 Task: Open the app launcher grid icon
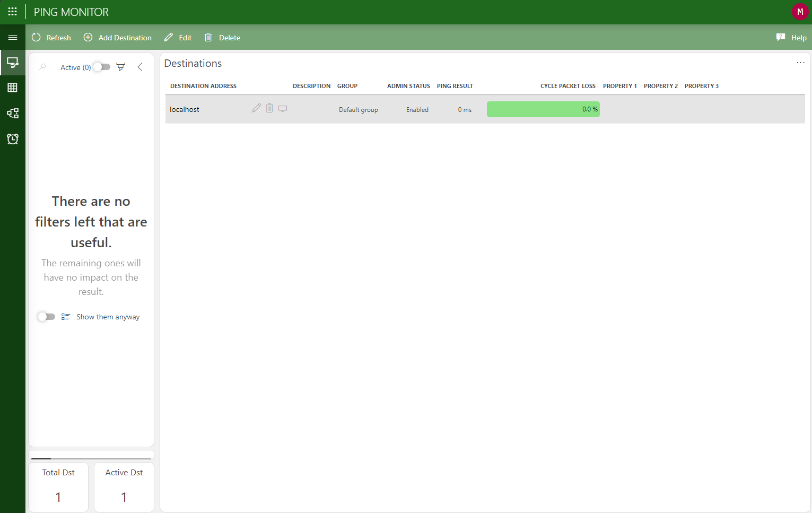tap(13, 12)
